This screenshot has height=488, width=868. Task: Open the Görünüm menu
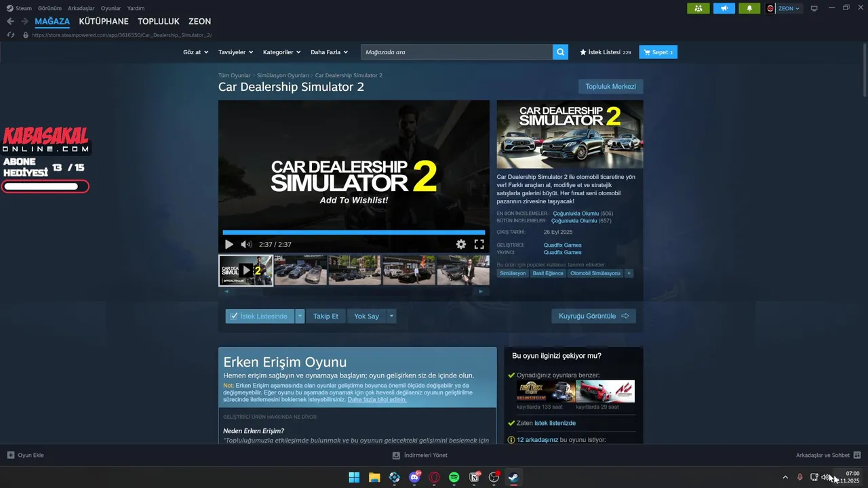pyautogui.click(x=50, y=8)
